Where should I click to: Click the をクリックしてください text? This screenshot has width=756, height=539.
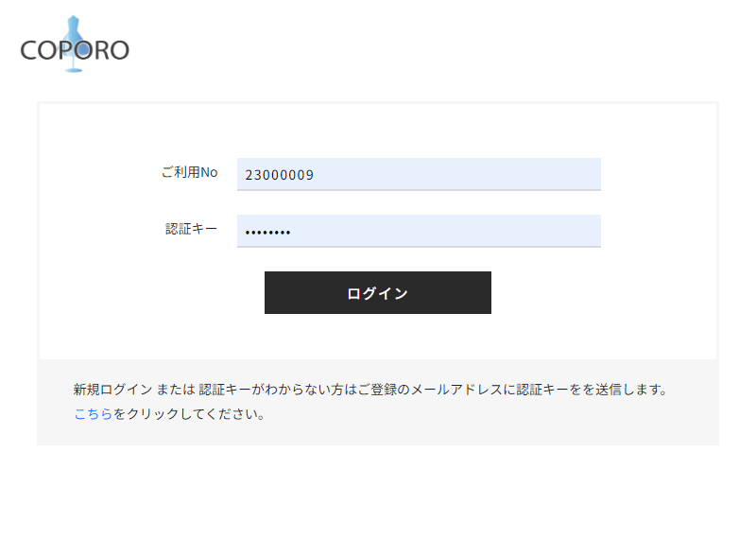tap(188, 414)
